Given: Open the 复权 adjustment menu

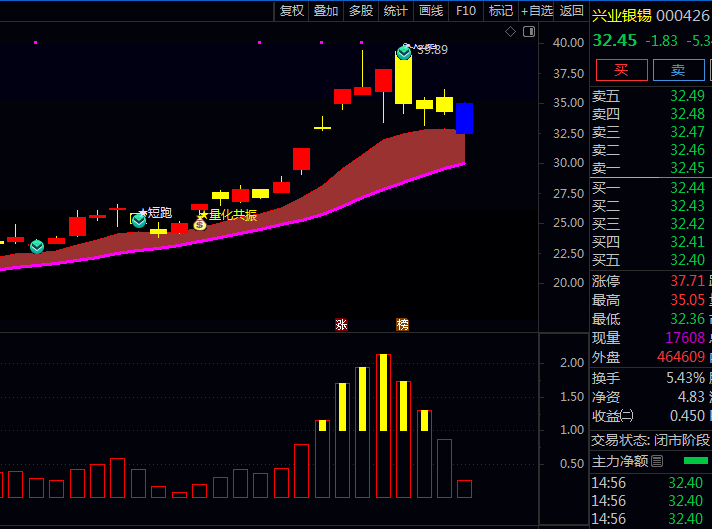Looking at the screenshot, I should point(292,10).
